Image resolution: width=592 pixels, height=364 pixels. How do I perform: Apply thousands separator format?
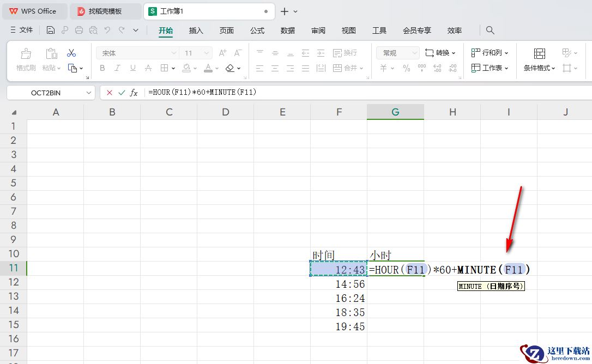tap(422, 68)
